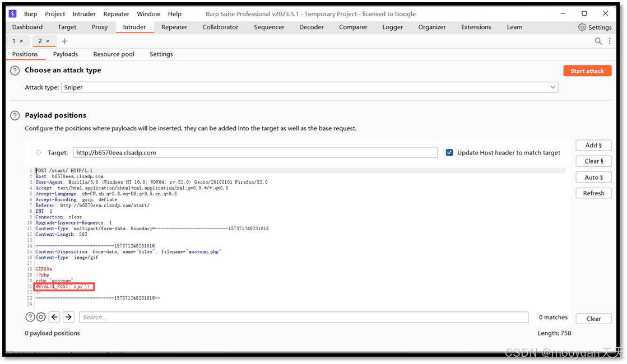Click the Start attack button
This screenshot has height=364, width=627.
click(x=587, y=71)
